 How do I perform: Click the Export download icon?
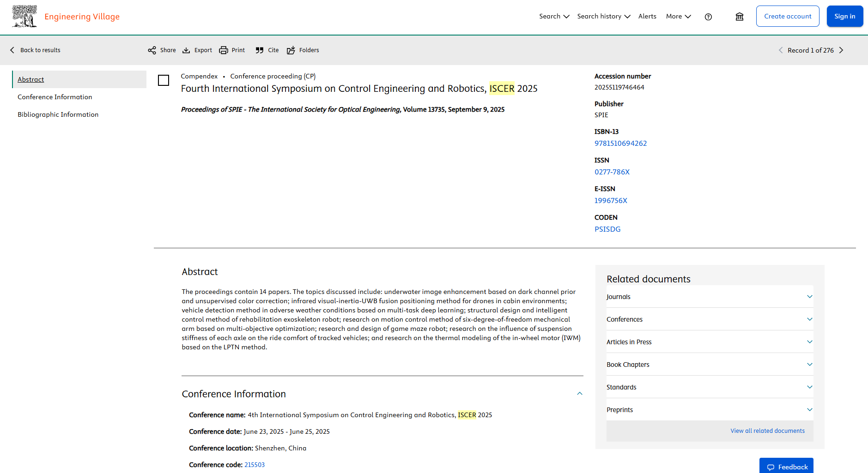tap(186, 50)
